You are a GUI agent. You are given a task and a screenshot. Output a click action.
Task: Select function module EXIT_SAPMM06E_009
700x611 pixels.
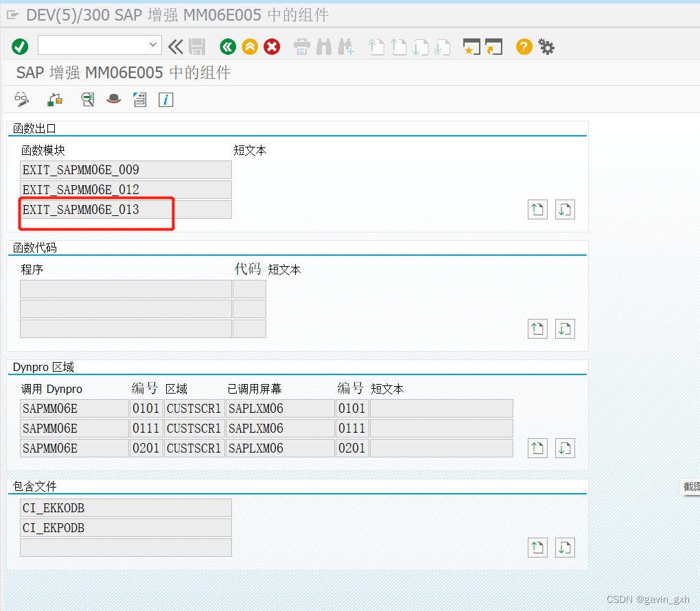point(126,169)
